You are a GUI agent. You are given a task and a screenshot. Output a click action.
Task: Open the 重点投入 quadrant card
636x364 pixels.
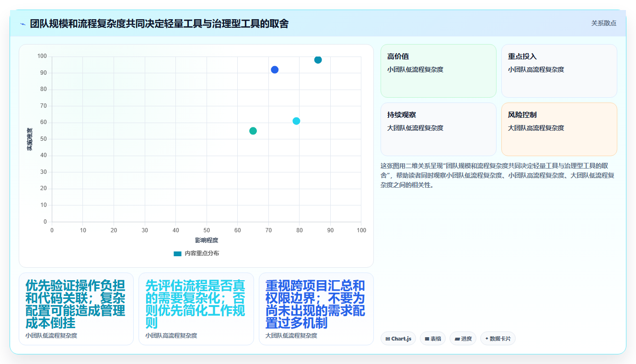(559, 71)
